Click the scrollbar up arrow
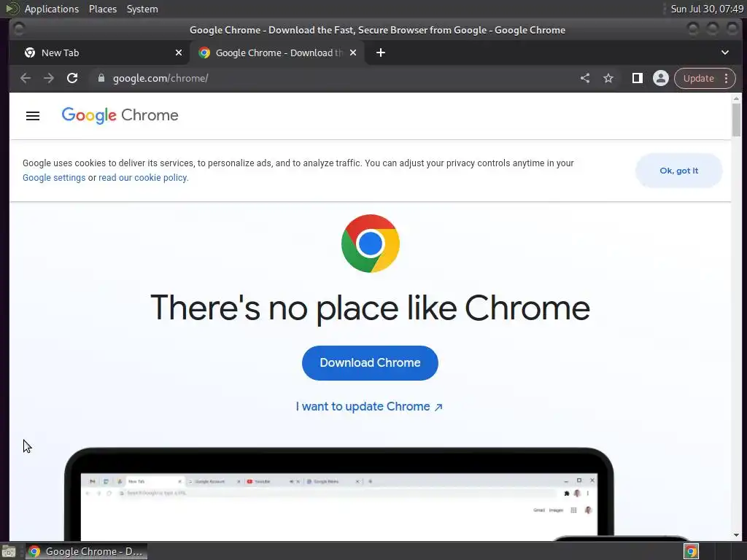The height and width of the screenshot is (560, 747). tap(737, 98)
